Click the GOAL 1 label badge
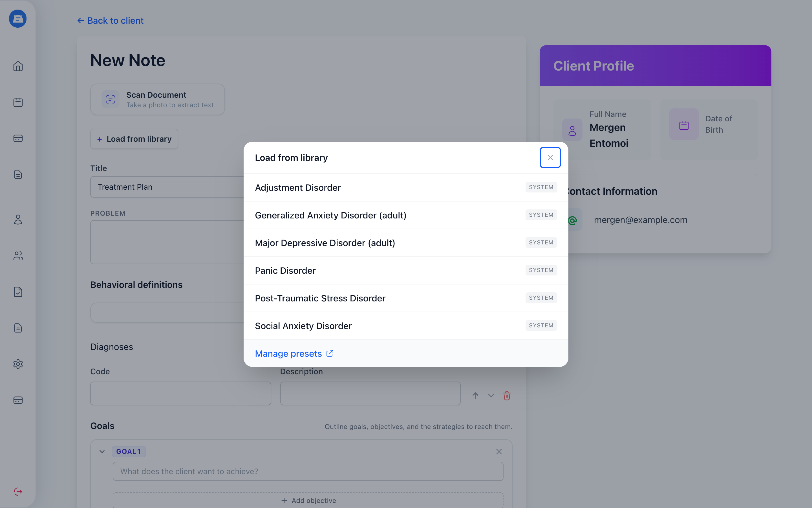The image size is (812, 508). tap(129, 452)
